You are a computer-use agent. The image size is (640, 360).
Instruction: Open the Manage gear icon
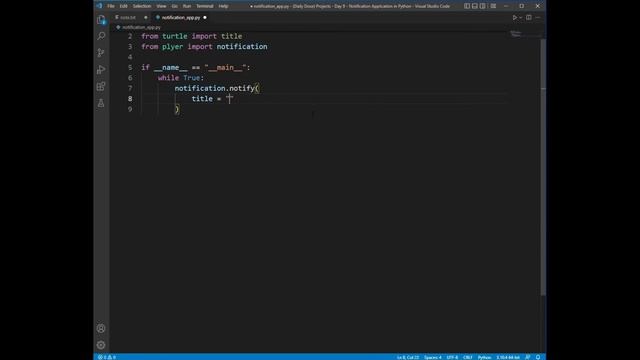point(101,345)
